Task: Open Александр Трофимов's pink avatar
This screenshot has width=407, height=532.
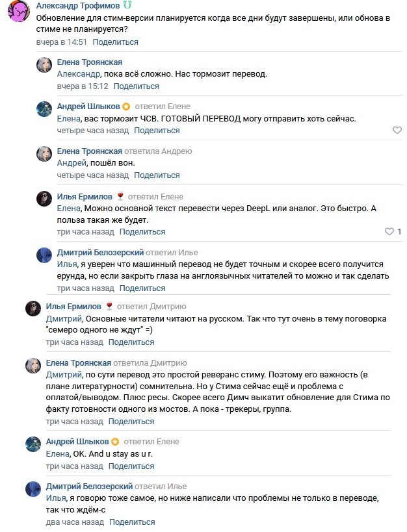Action: point(19,11)
